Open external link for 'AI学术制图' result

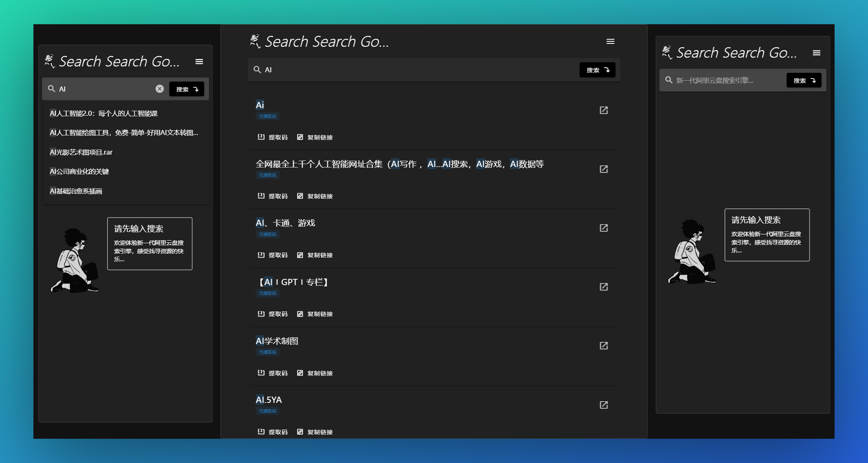pos(604,346)
